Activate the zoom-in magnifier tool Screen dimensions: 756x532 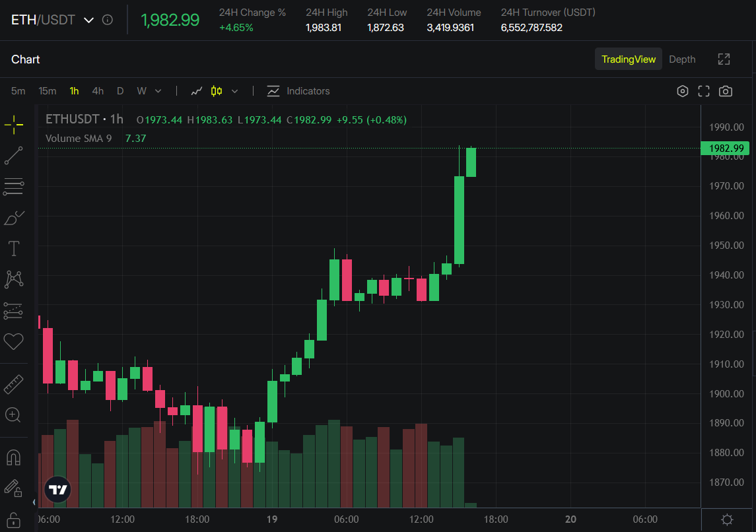pos(13,415)
